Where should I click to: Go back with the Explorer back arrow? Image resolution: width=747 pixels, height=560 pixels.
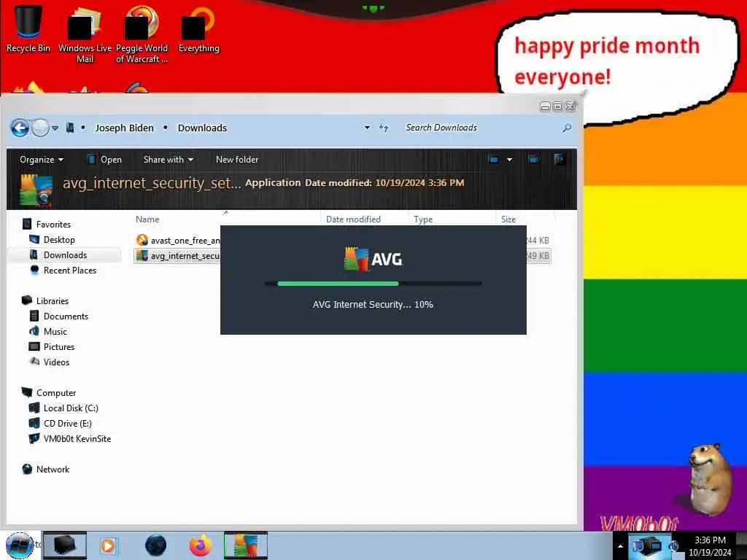[x=20, y=128]
